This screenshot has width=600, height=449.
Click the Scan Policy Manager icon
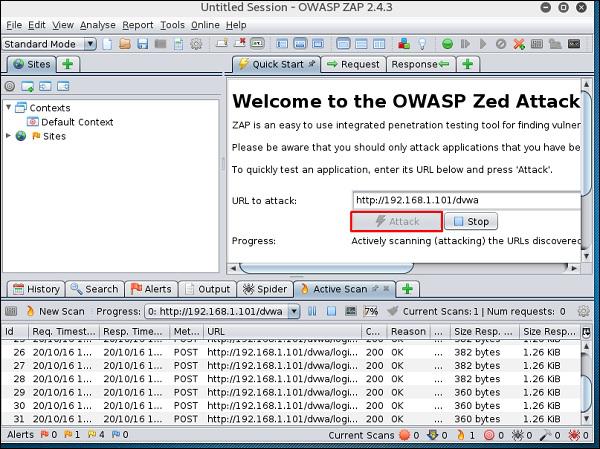[537, 44]
